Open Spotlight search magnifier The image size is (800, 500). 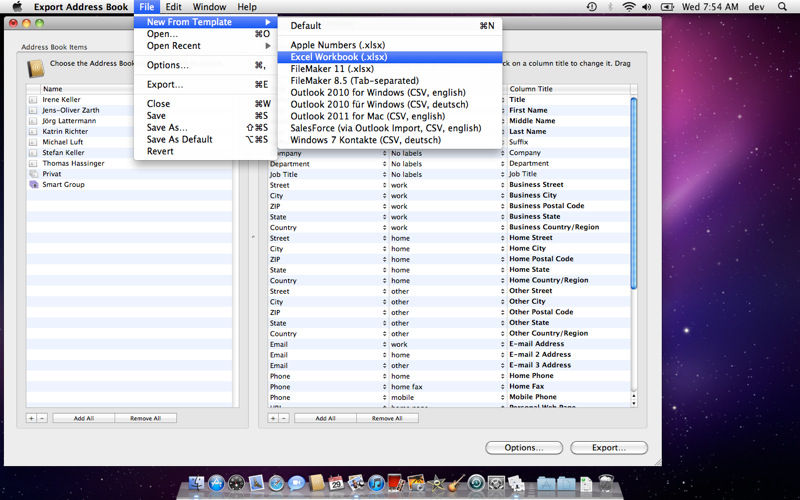click(782, 7)
